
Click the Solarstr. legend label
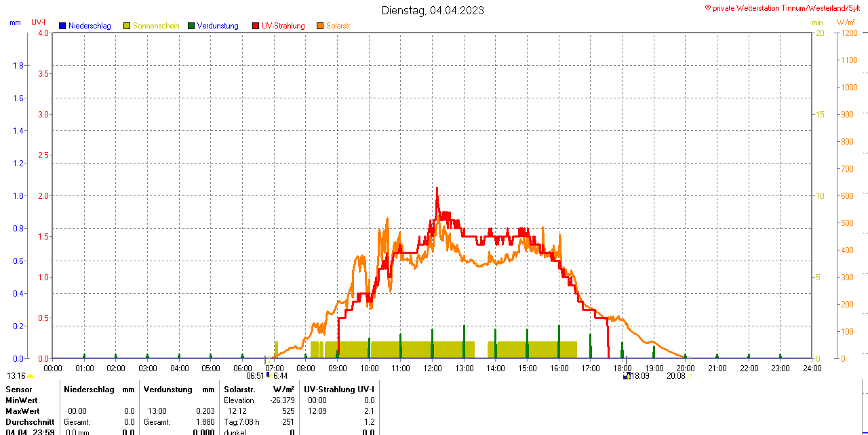[338, 26]
